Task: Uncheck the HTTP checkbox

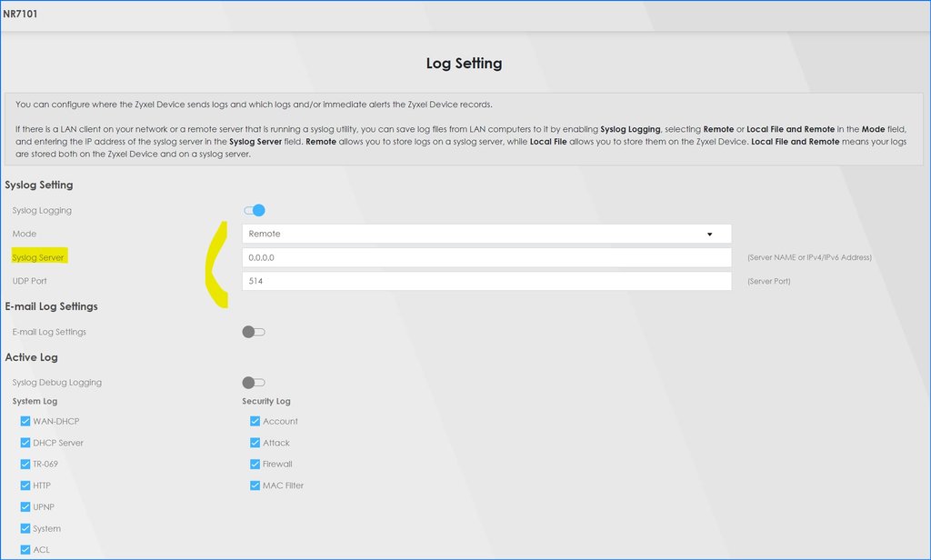Action: tap(25, 485)
